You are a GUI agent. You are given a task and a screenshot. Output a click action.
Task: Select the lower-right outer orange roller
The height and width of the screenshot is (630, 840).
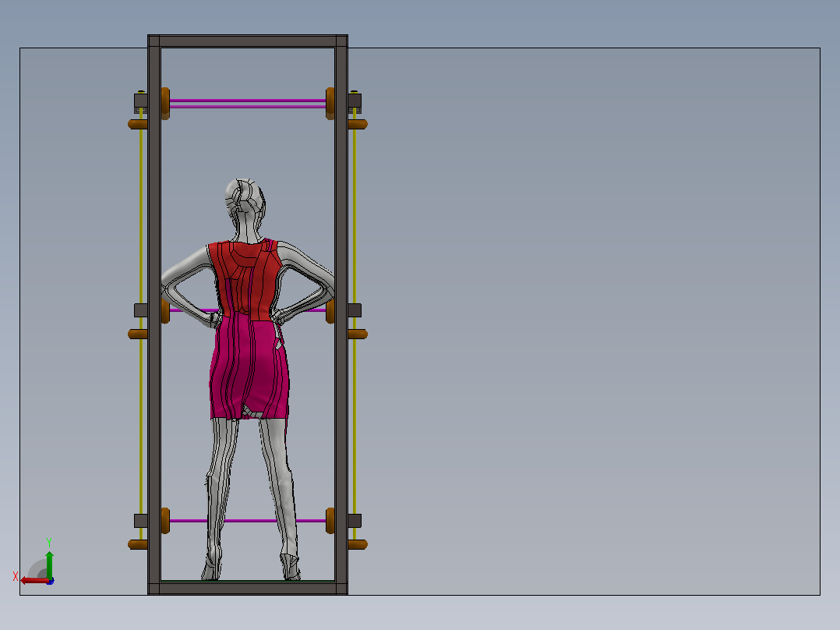[358, 545]
